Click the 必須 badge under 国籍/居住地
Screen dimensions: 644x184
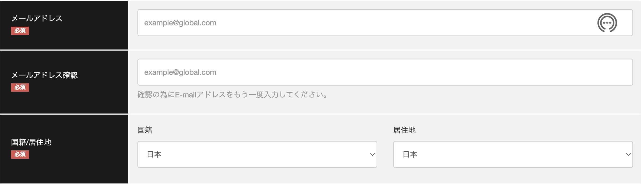click(20, 154)
